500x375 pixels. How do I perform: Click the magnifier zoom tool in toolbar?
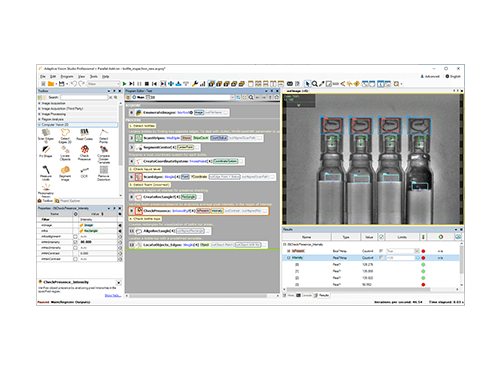pos(314,84)
